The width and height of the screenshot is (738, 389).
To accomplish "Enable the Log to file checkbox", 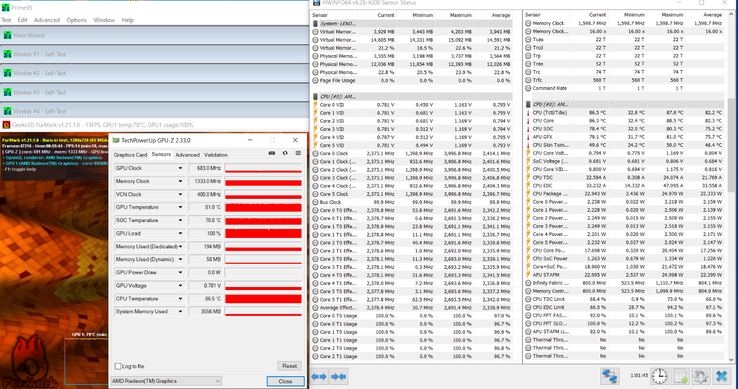I will pos(118,366).
